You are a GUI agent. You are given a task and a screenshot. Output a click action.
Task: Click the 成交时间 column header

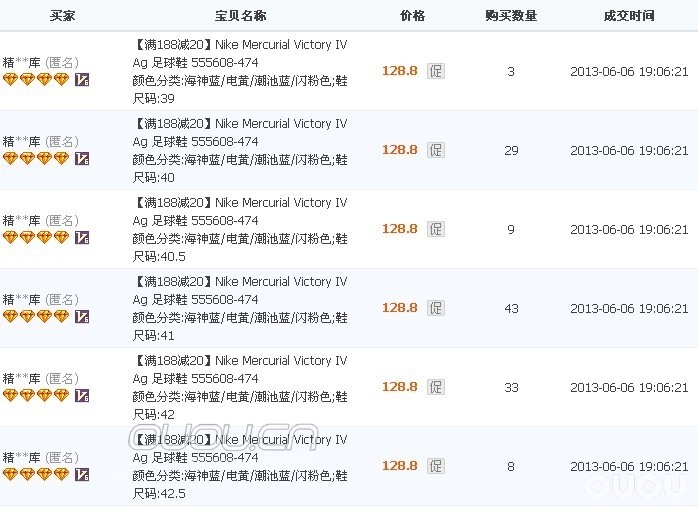(x=629, y=16)
